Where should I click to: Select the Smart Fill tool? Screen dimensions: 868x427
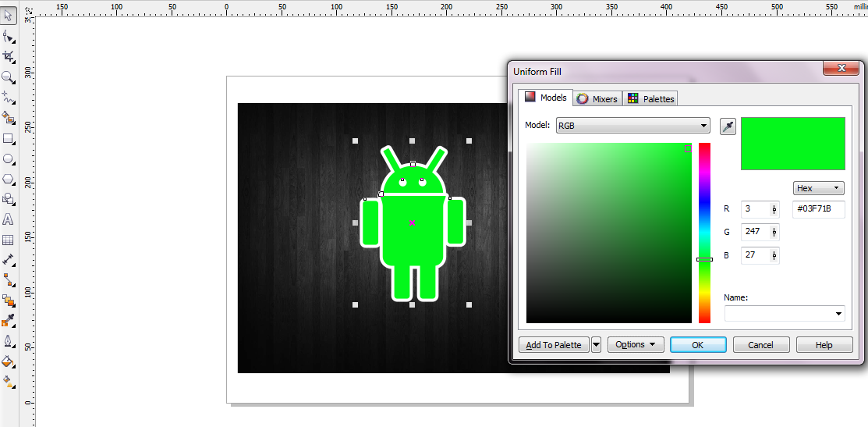coord(9,117)
